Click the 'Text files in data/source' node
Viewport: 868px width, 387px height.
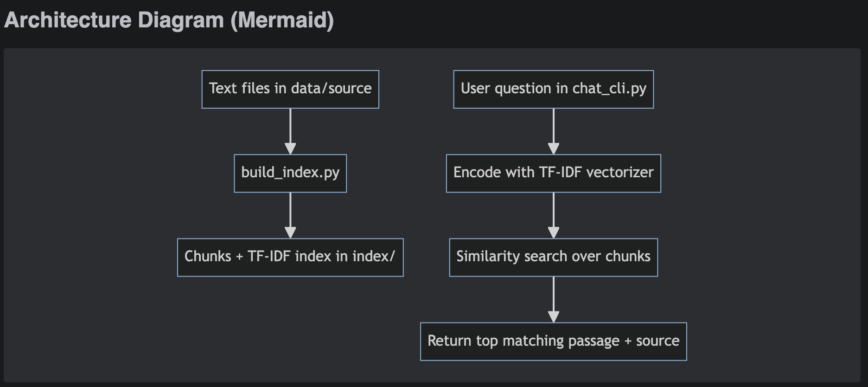click(290, 89)
